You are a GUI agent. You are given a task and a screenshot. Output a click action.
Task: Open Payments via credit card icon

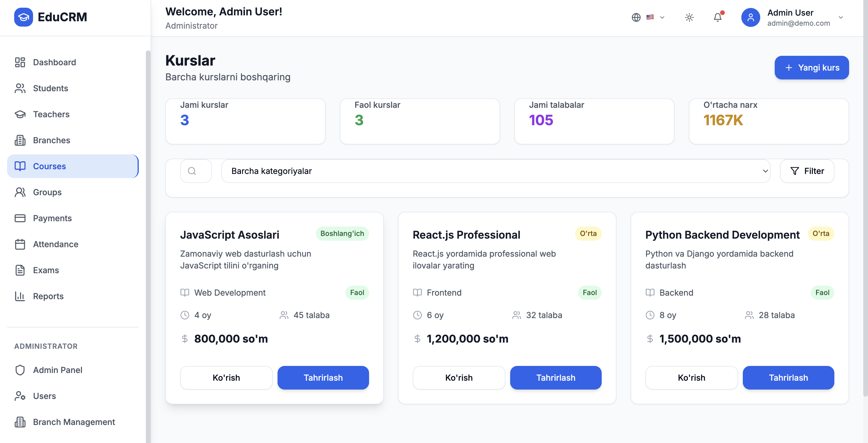pos(20,218)
